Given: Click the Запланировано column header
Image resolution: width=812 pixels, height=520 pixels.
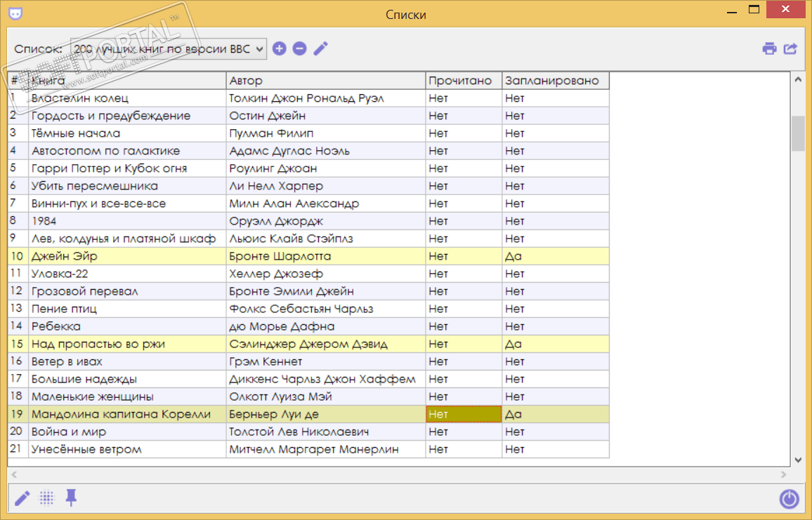Looking at the screenshot, I should [555, 81].
